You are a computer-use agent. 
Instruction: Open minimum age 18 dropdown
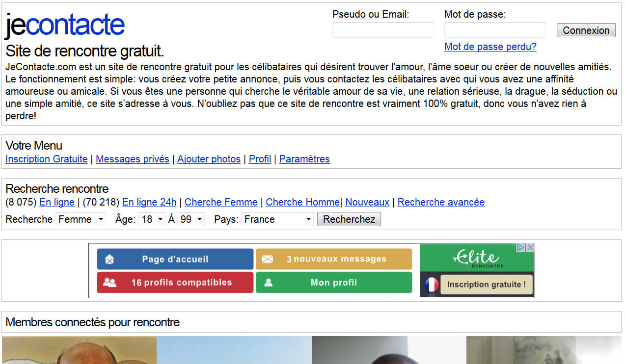(x=152, y=219)
